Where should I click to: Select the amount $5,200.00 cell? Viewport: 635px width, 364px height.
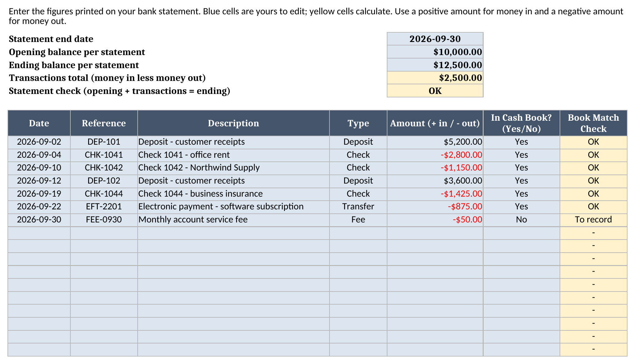coord(435,142)
